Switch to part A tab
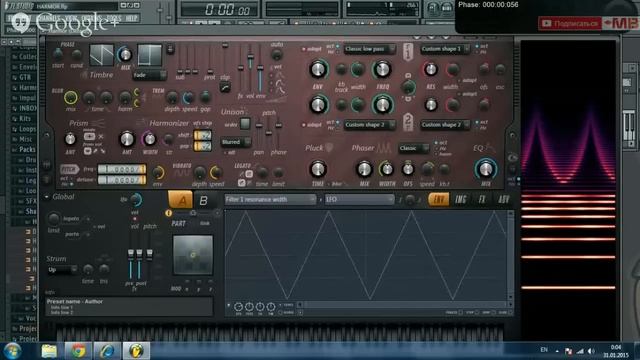 coord(181,200)
